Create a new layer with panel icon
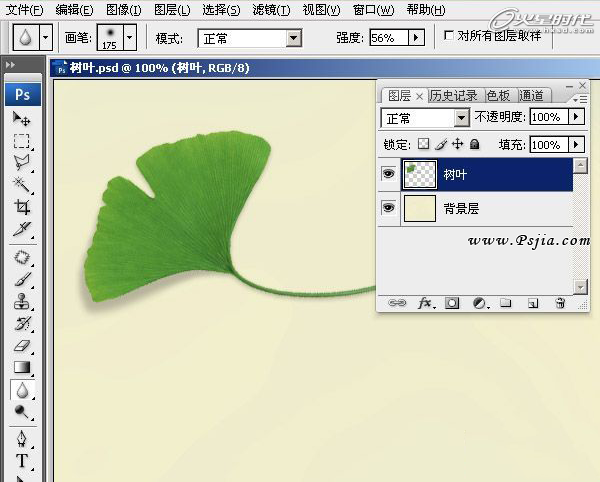This screenshot has height=482, width=600. point(533,302)
